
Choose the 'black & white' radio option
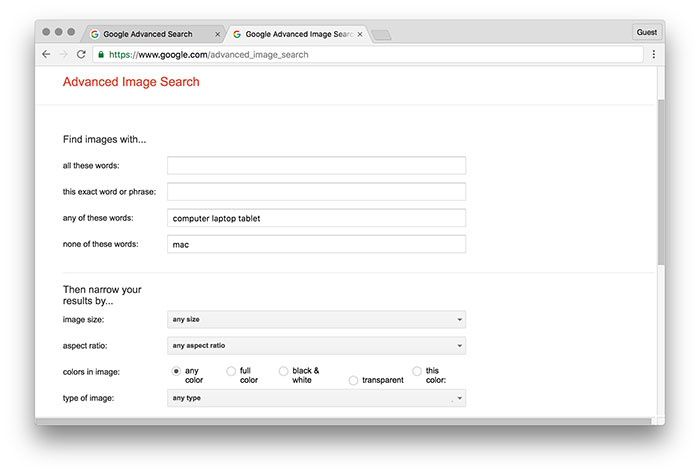point(284,371)
